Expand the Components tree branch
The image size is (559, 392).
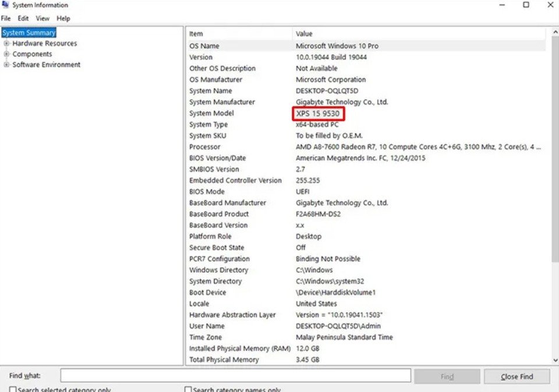pyautogui.click(x=8, y=54)
